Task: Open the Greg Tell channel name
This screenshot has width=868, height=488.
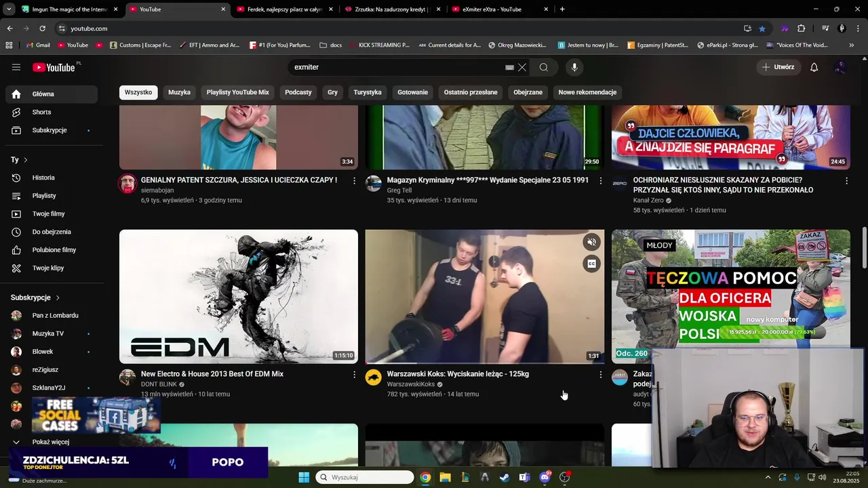Action: tap(399, 190)
